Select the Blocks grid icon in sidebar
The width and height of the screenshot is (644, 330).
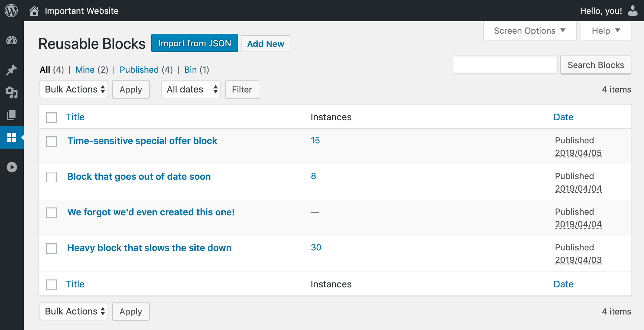(12, 137)
